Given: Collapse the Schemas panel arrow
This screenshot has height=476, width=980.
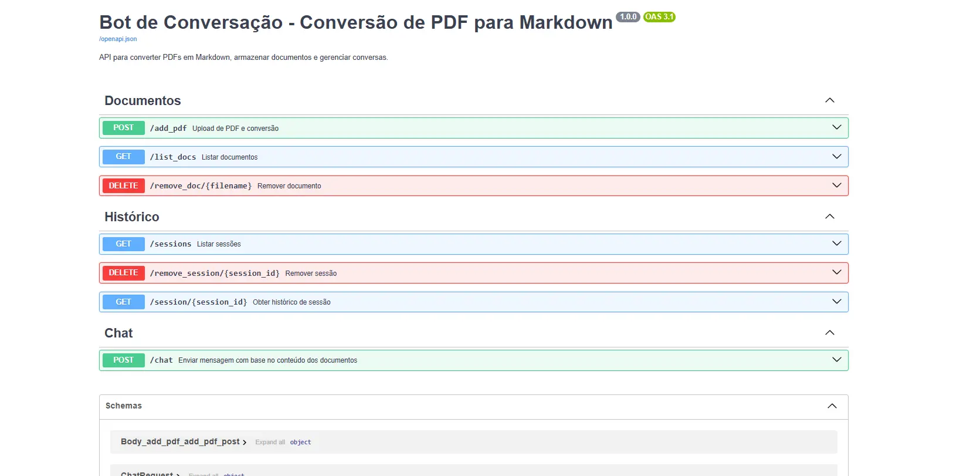Looking at the screenshot, I should [x=832, y=406].
